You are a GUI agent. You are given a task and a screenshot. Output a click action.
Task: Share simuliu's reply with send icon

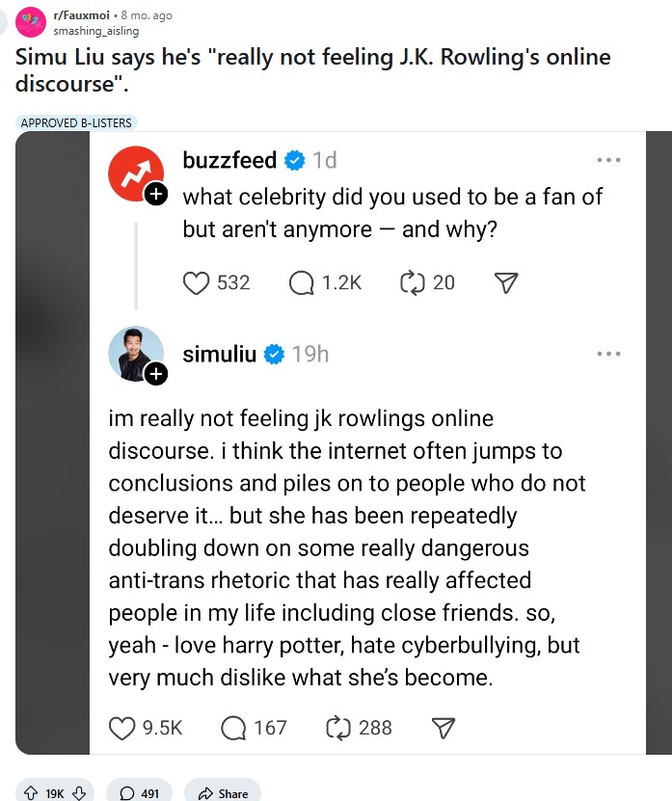pyautogui.click(x=444, y=728)
